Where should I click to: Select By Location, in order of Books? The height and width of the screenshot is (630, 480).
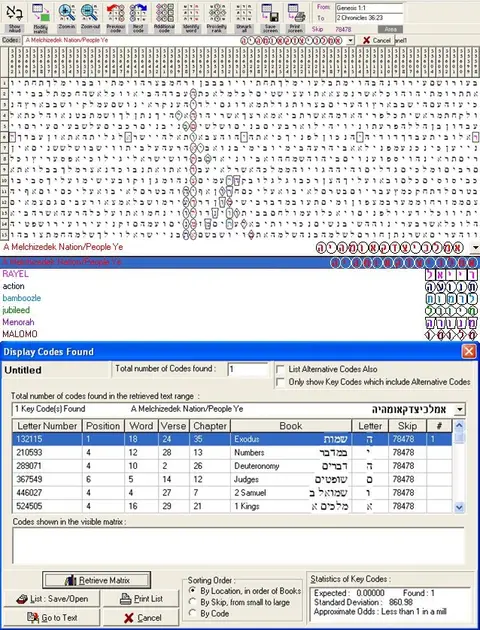point(193,591)
